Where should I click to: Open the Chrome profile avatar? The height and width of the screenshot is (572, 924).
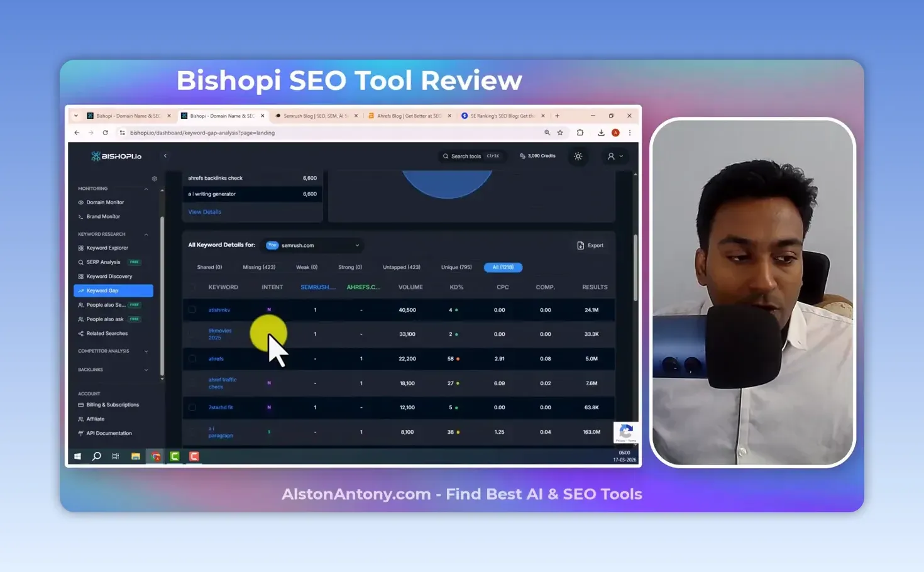[x=615, y=133]
